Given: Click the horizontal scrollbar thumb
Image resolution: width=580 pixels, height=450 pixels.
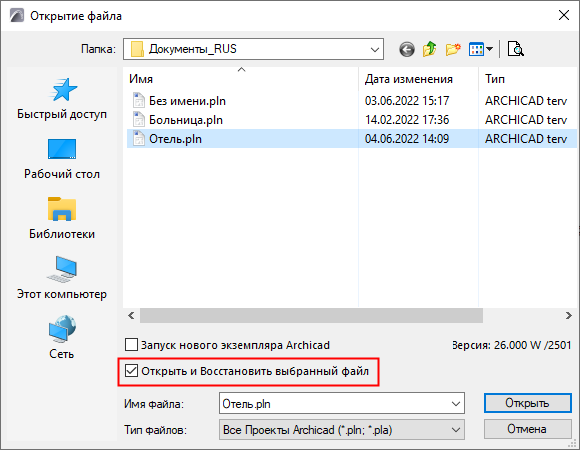Looking at the screenshot, I should tap(311, 315).
